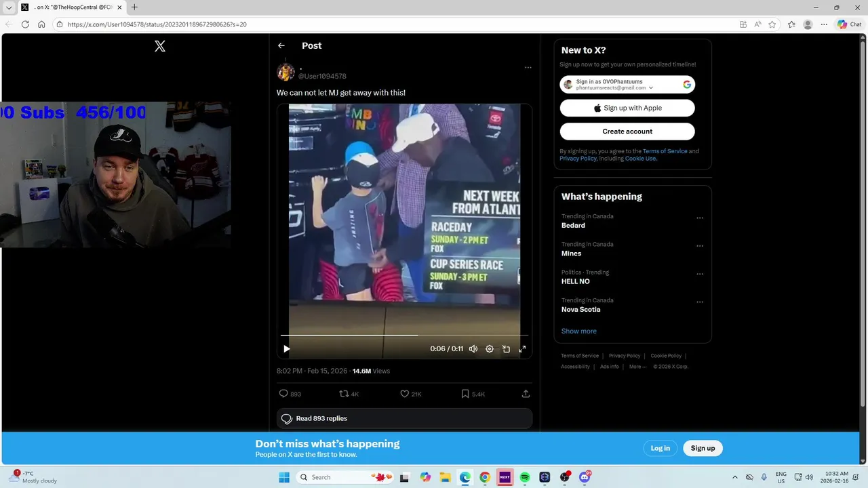Open browser tab search dropdown
The height and width of the screenshot is (488, 868).
[9, 7]
